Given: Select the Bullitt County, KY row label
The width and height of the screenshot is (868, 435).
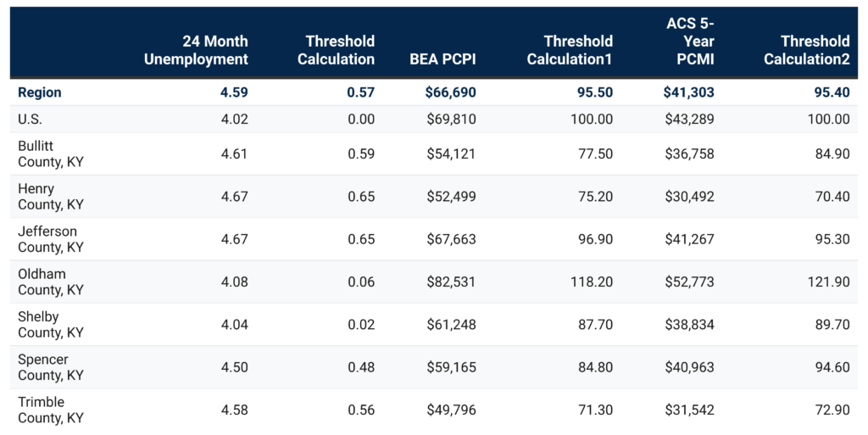Looking at the screenshot, I should tap(50, 153).
